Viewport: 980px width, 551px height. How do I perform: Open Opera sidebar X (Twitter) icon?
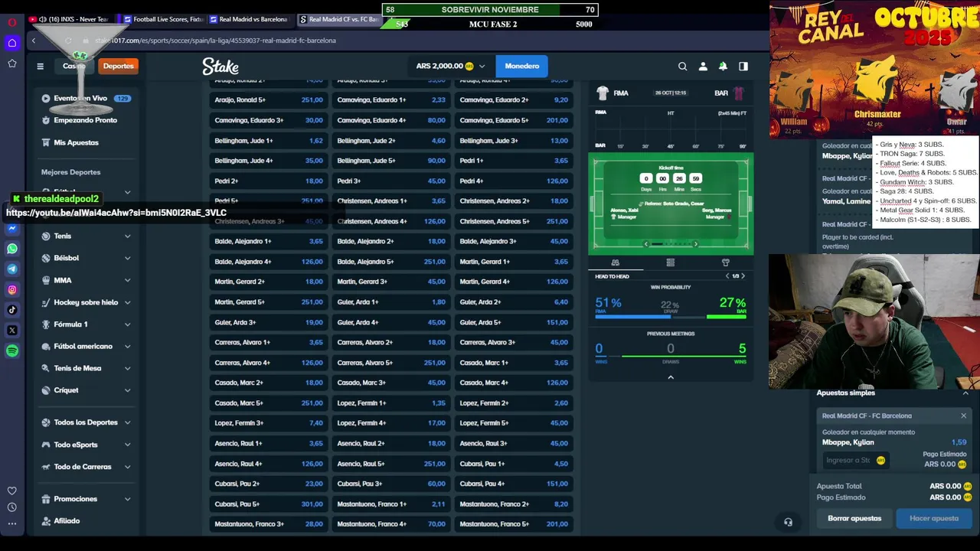pyautogui.click(x=12, y=331)
